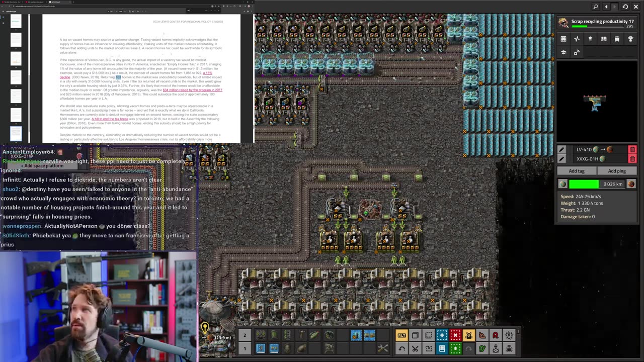This screenshot has width=644, height=362.
Task: Open the first grid icon in menu row
Action: pos(563,39)
